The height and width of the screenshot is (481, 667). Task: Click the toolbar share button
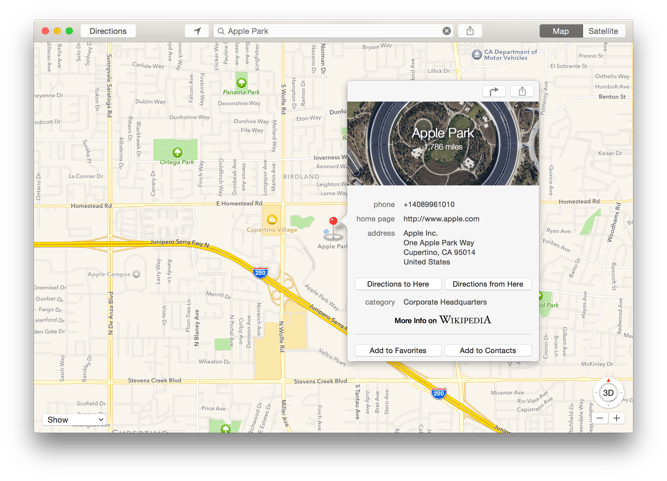coord(470,31)
